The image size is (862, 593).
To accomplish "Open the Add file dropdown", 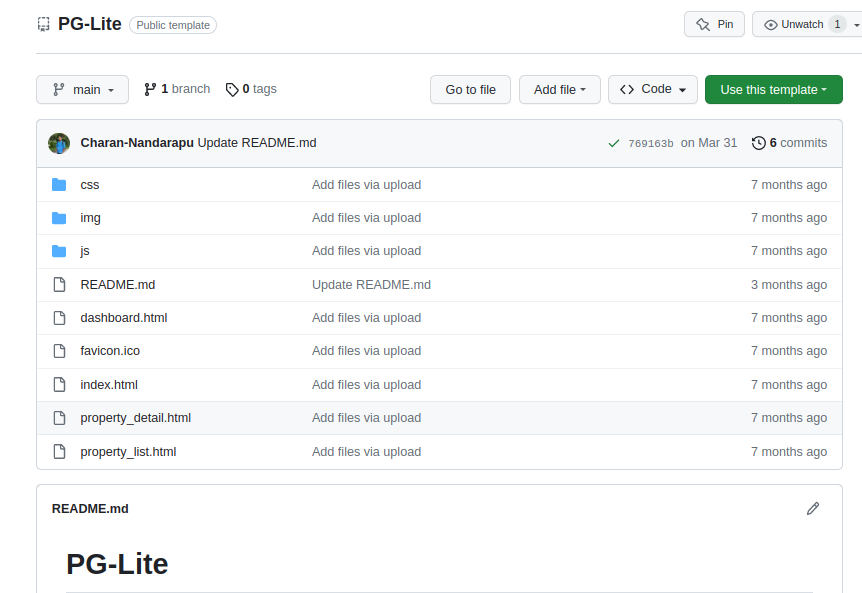I will pos(558,90).
